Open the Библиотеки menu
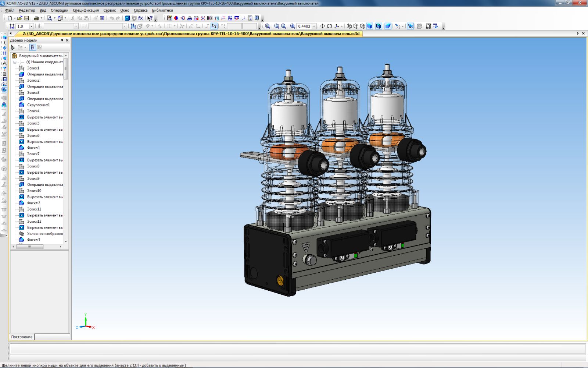The width and height of the screenshot is (588, 368). (x=162, y=10)
